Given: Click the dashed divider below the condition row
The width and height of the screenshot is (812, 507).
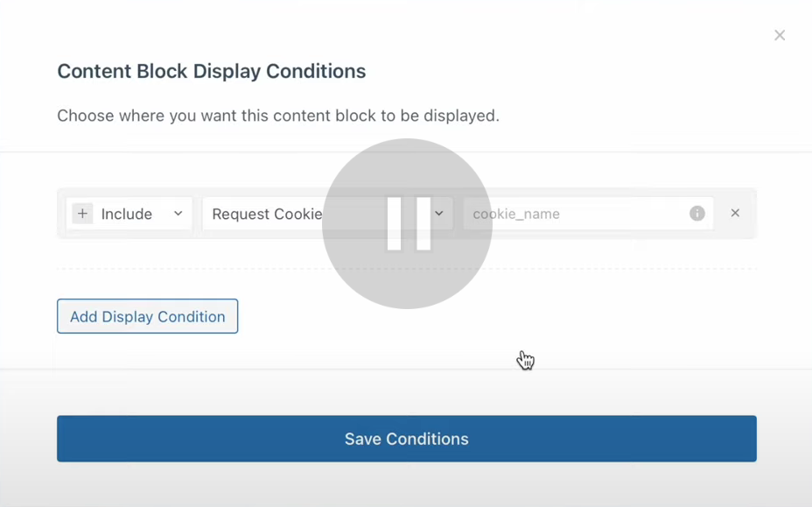Looking at the screenshot, I should pos(612,269).
